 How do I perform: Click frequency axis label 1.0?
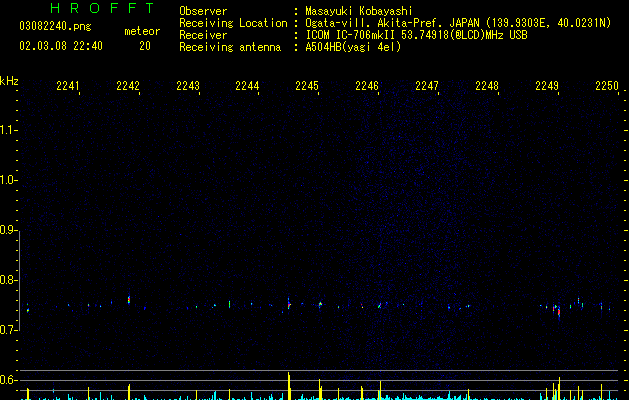click(x=8, y=180)
